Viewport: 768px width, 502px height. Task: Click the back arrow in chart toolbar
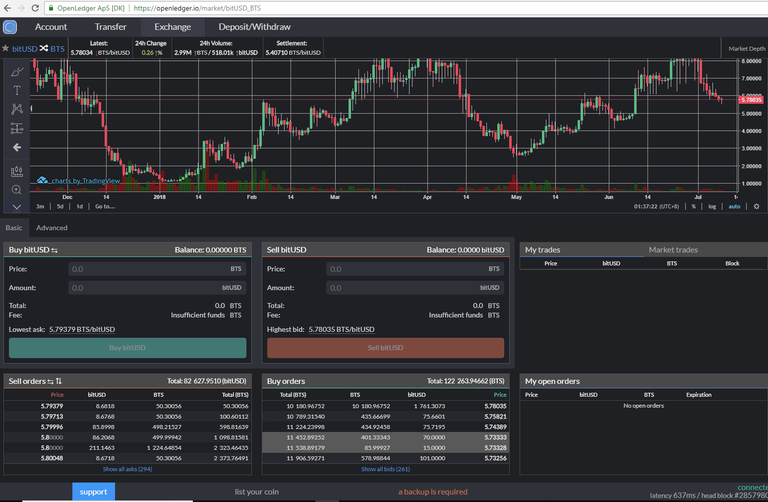[17, 147]
